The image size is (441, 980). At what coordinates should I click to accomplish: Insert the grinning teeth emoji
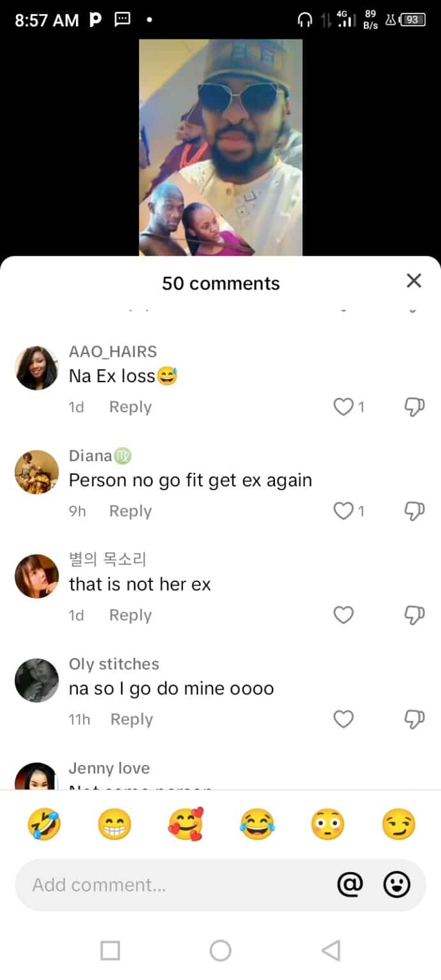pos(114,824)
